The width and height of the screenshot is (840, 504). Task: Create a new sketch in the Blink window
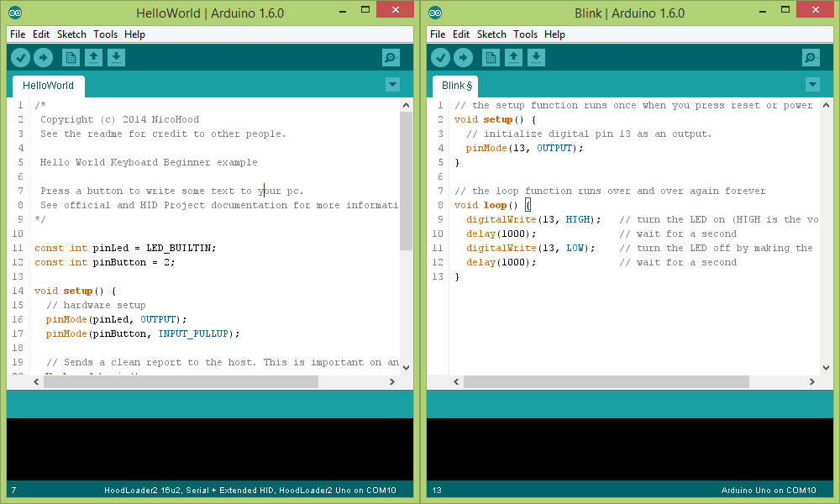pyautogui.click(x=491, y=57)
